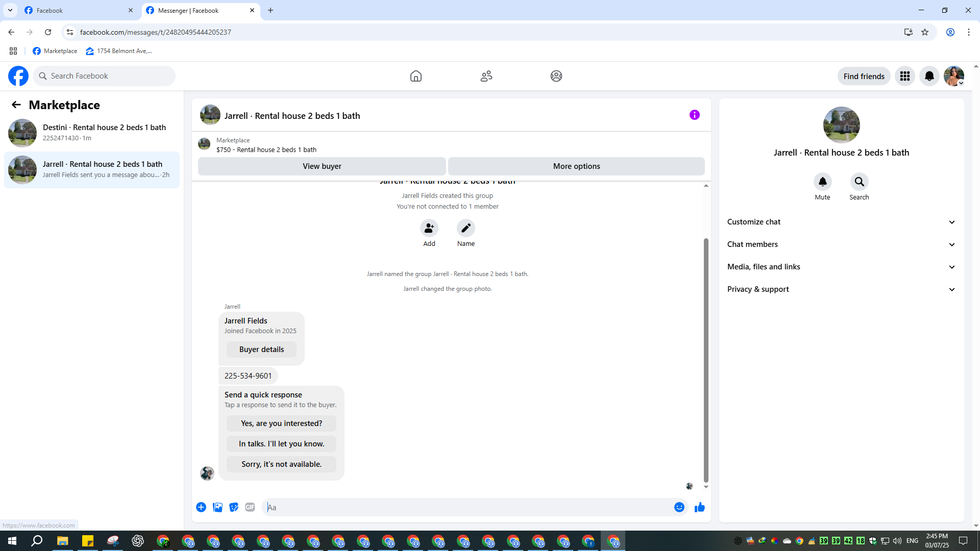Search within the conversation

point(859,182)
